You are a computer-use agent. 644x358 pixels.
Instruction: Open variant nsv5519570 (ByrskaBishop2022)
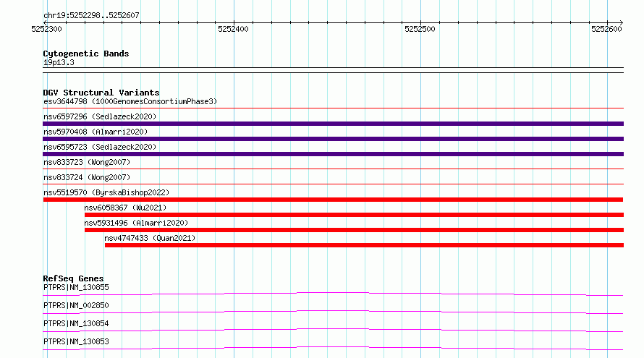tap(106, 192)
